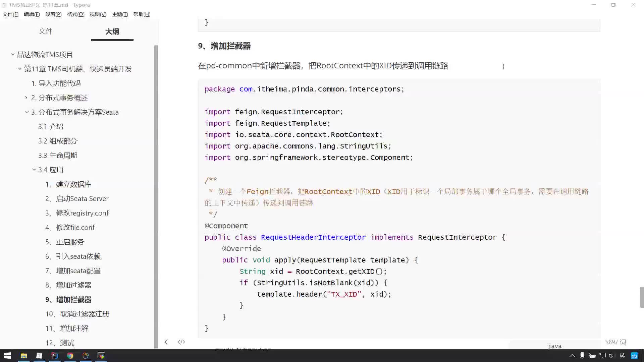Viewport: 644px width, 362px height.
Task: Go to 3.1 介绍 outline entry
Action: [51, 126]
